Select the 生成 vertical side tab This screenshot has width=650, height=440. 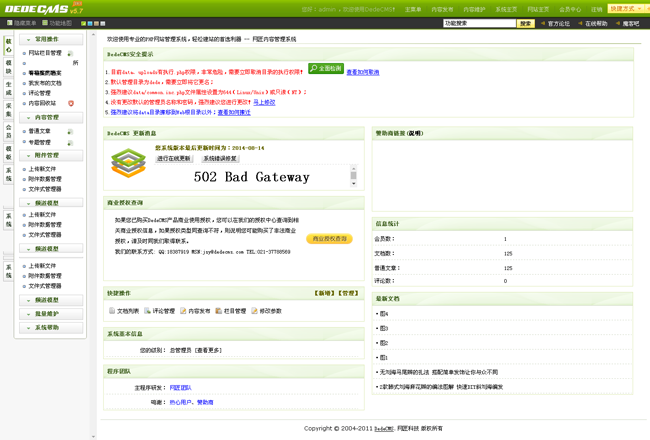[9, 88]
